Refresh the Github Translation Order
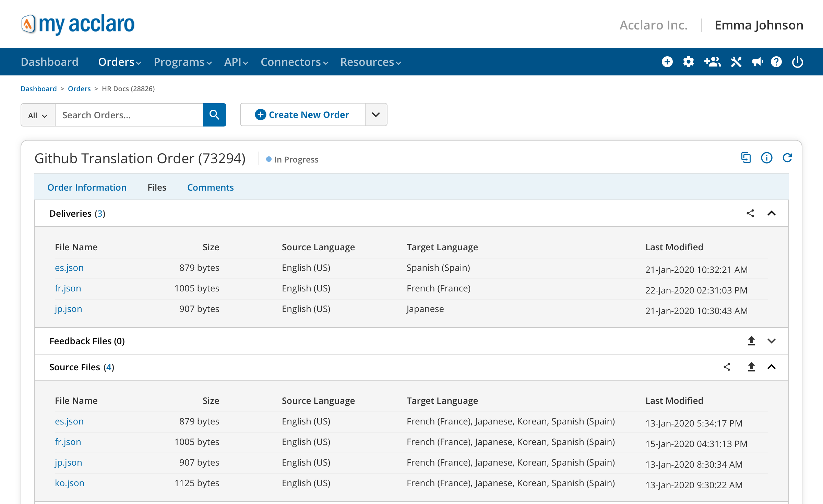The width and height of the screenshot is (823, 504). 787,158
